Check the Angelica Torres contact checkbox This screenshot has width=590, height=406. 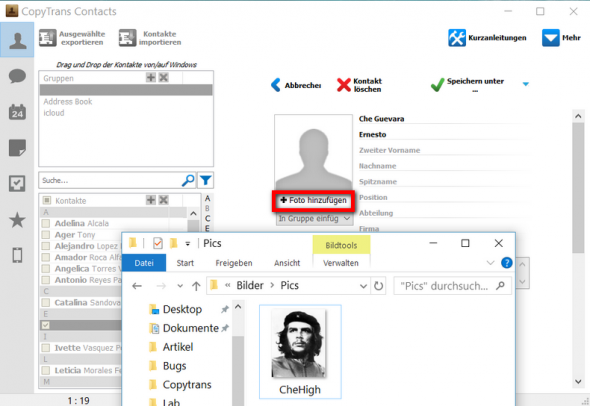(x=46, y=269)
